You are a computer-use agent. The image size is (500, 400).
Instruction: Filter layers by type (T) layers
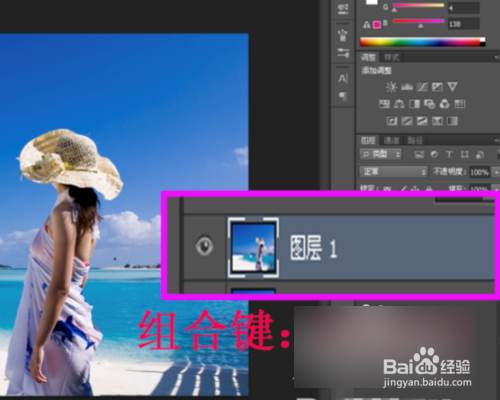point(449,154)
